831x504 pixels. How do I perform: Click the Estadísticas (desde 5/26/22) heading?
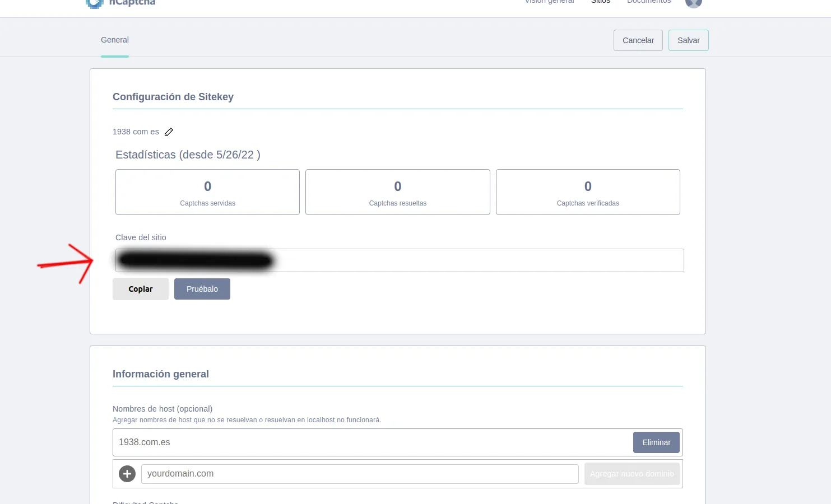pyautogui.click(x=188, y=155)
